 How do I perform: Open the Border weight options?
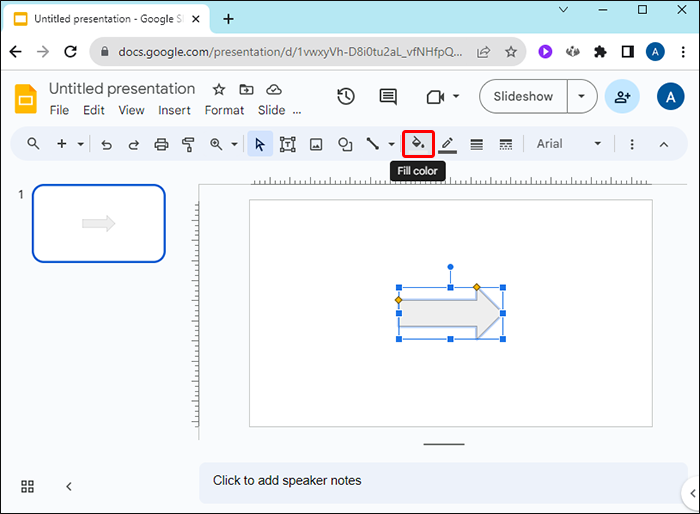click(477, 144)
